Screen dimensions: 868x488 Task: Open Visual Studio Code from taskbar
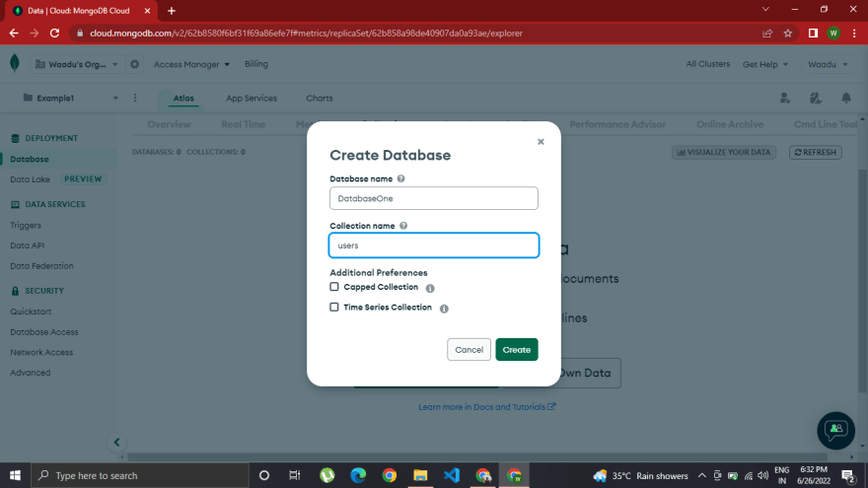click(452, 475)
